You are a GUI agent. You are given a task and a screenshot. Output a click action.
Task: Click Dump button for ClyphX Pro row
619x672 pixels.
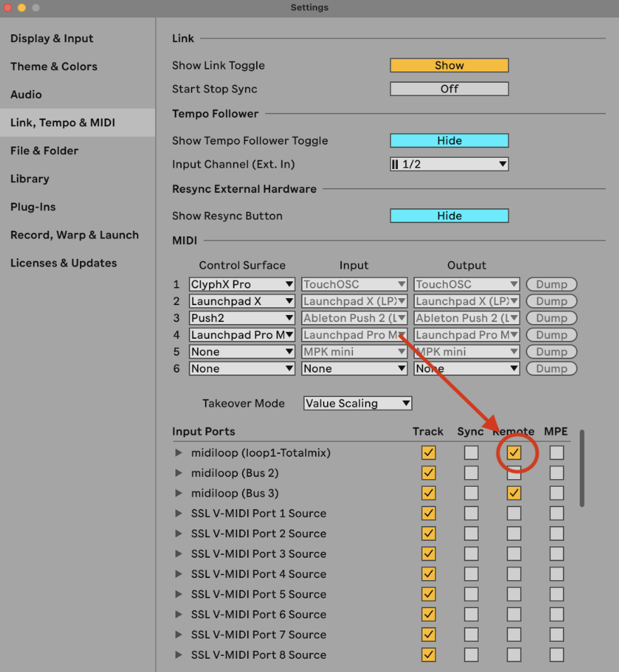(552, 284)
